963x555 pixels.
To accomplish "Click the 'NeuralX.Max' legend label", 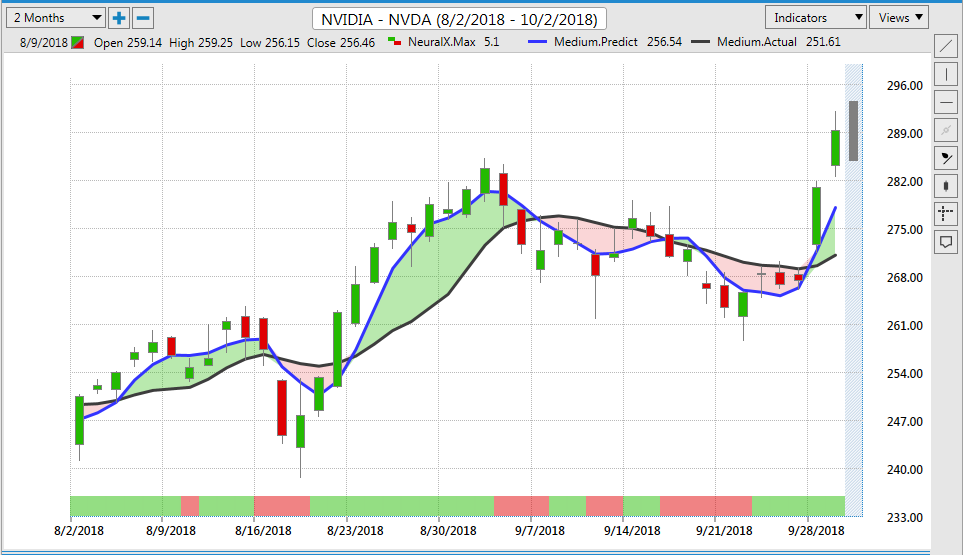I will point(442,42).
